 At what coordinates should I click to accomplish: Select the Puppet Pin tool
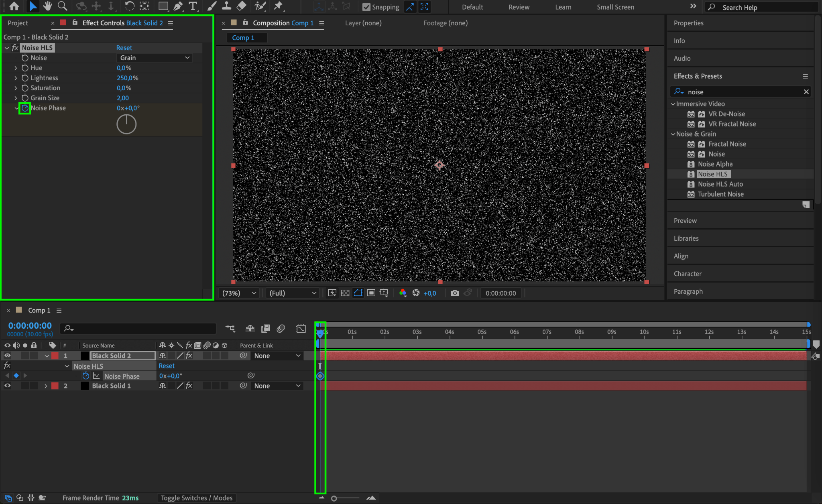[278, 6]
